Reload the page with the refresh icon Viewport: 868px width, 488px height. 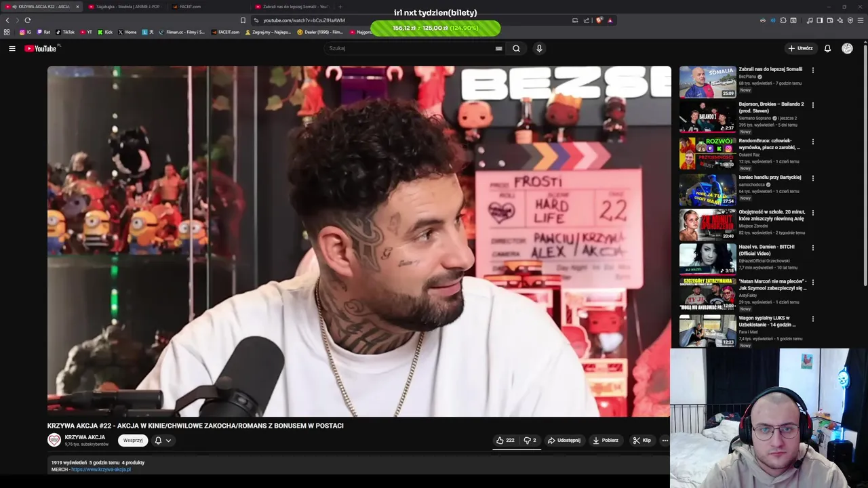pos(27,20)
